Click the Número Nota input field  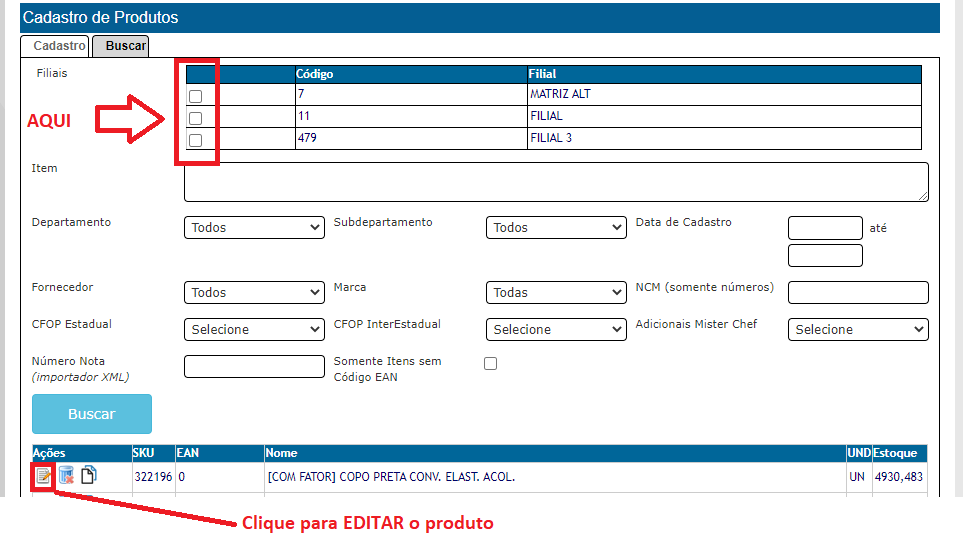[x=254, y=366]
